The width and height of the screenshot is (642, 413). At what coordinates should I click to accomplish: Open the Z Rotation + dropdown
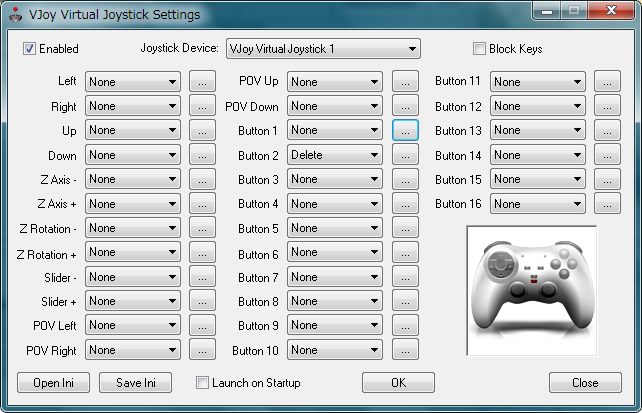pyautogui.click(x=133, y=252)
